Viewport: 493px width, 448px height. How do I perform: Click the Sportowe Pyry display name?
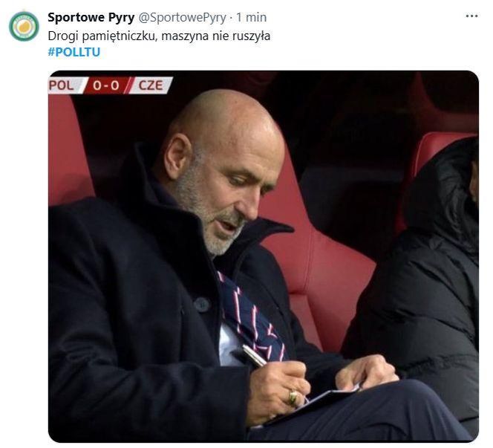coord(91,18)
